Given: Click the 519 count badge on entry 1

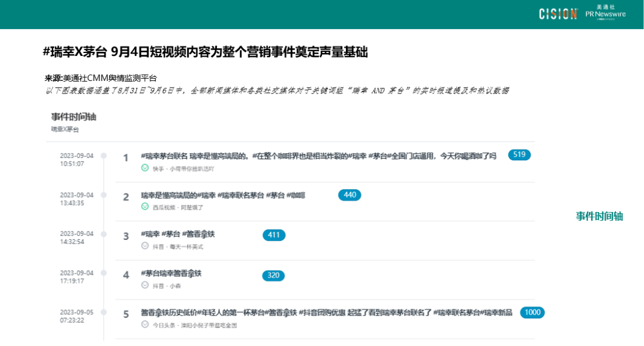Looking at the screenshot, I should pos(518,154).
